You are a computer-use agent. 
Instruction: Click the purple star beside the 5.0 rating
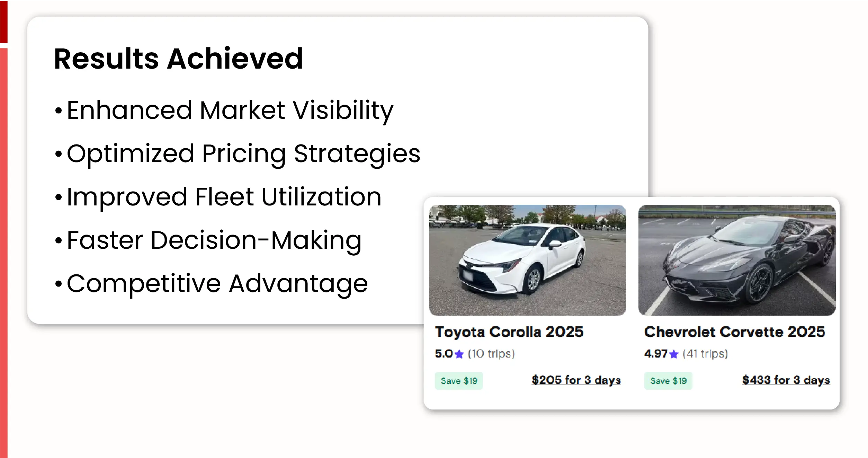tap(459, 354)
